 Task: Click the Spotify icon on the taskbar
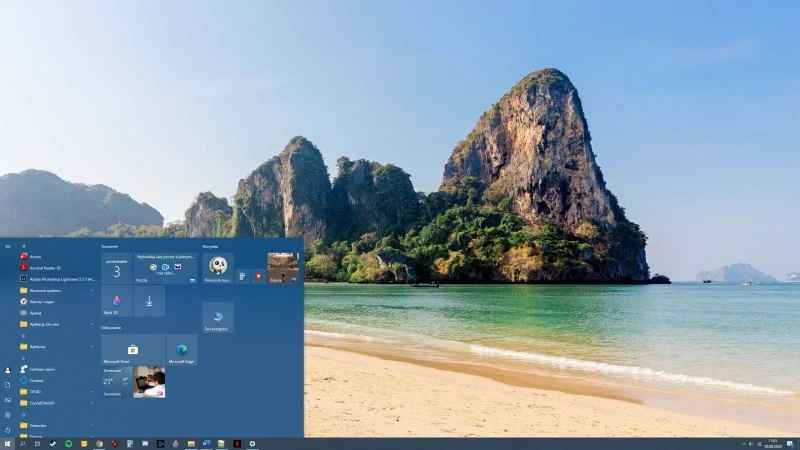[x=68, y=443]
